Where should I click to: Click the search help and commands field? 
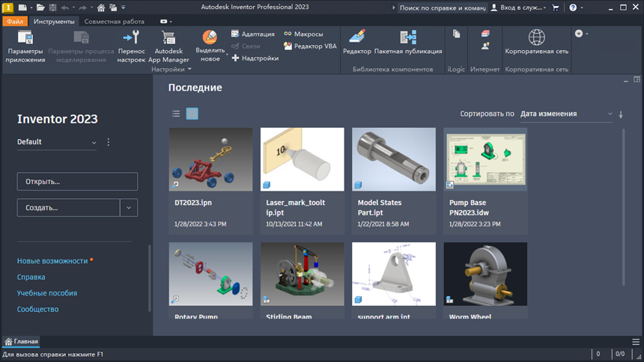pyautogui.click(x=443, y=7)
